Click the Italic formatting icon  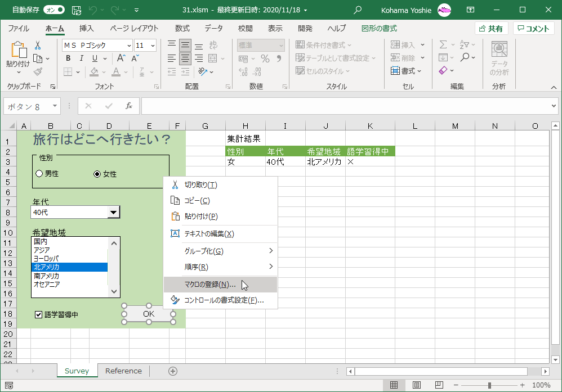pyautogui.click(x=82, y=58)
